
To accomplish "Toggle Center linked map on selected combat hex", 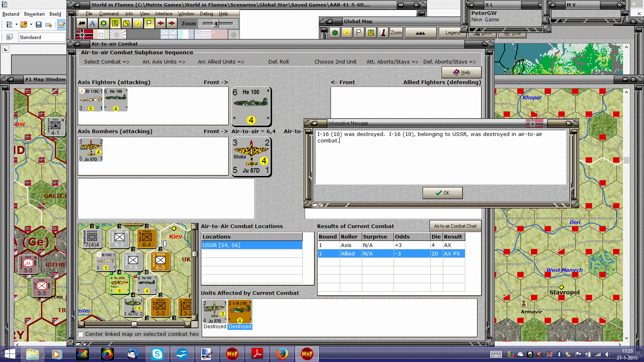I will (81, 334).
